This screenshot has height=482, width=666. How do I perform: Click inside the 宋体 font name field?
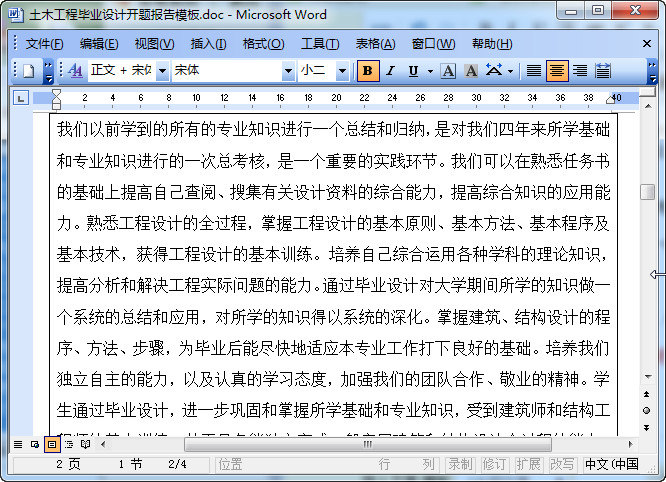[227, 70]
